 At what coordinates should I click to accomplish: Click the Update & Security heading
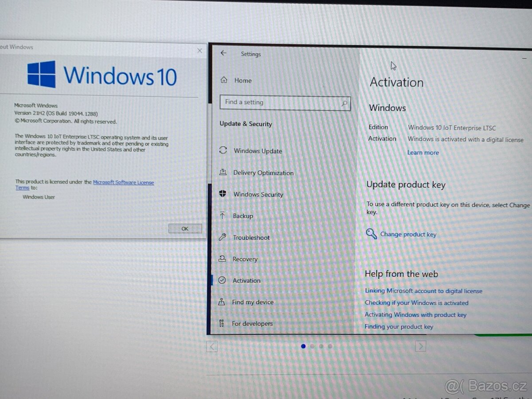(x=246, y=124)
